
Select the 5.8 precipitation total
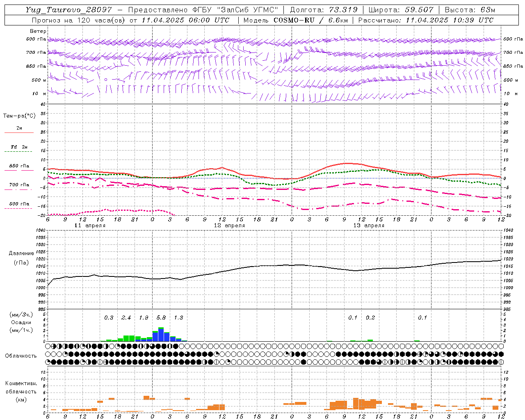pyautogui.click(x=161, y=318)
